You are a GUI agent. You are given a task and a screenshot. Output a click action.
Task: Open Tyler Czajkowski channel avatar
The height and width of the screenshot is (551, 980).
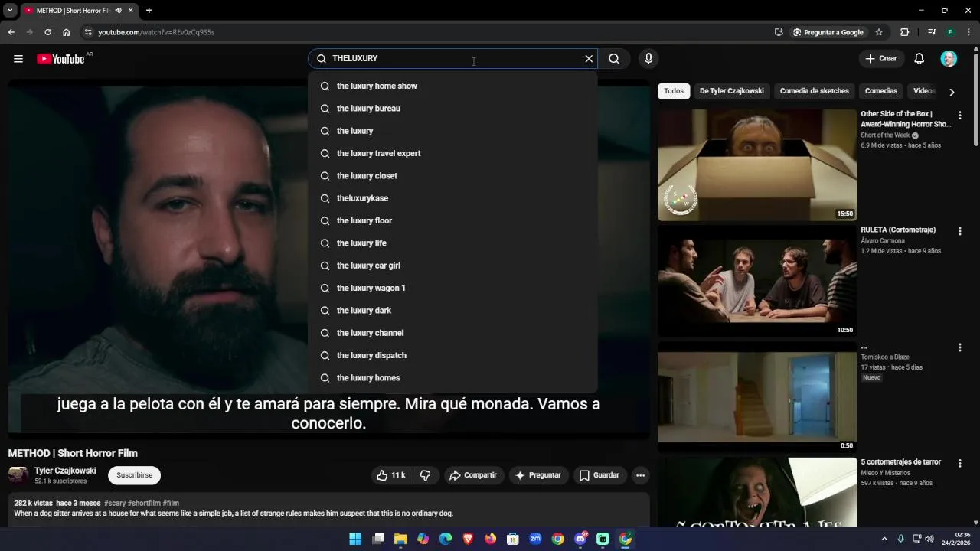(18, 475)
